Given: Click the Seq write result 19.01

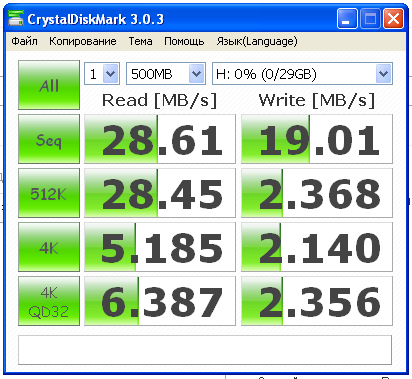Looking at the screenshot, I should point(317,139).
